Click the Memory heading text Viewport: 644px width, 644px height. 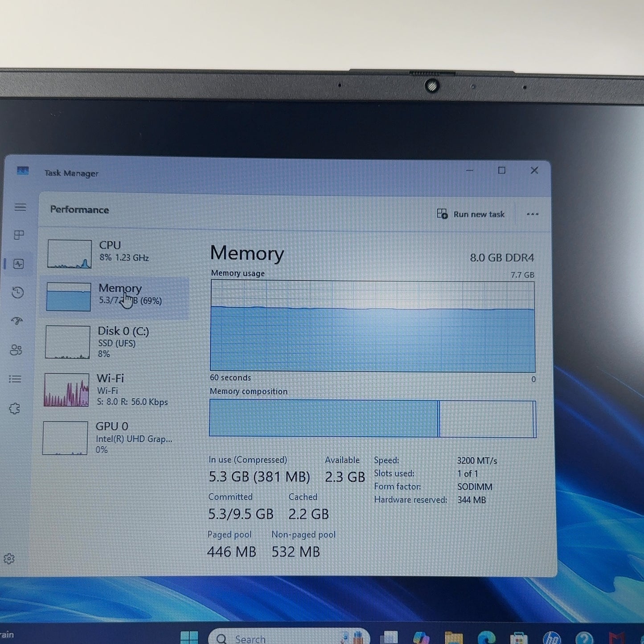point(247,254)
